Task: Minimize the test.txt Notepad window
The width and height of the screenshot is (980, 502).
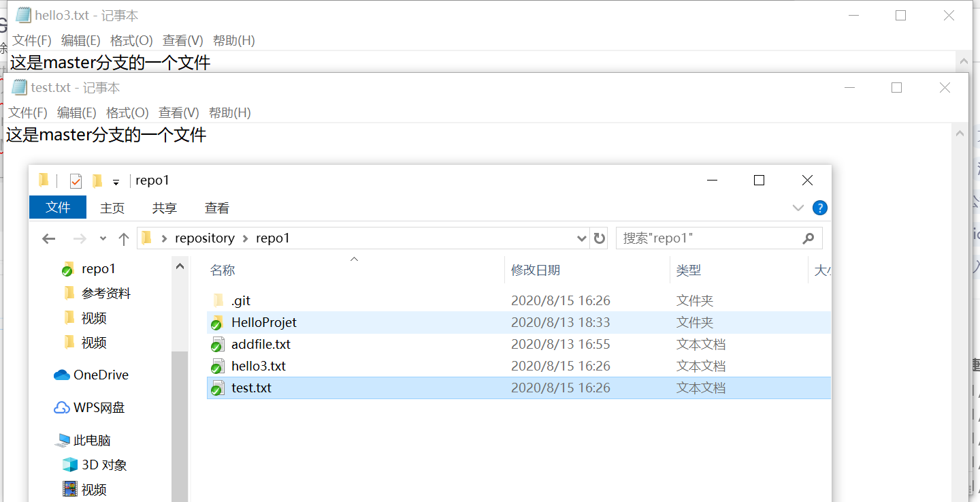Action: (849, 87)
